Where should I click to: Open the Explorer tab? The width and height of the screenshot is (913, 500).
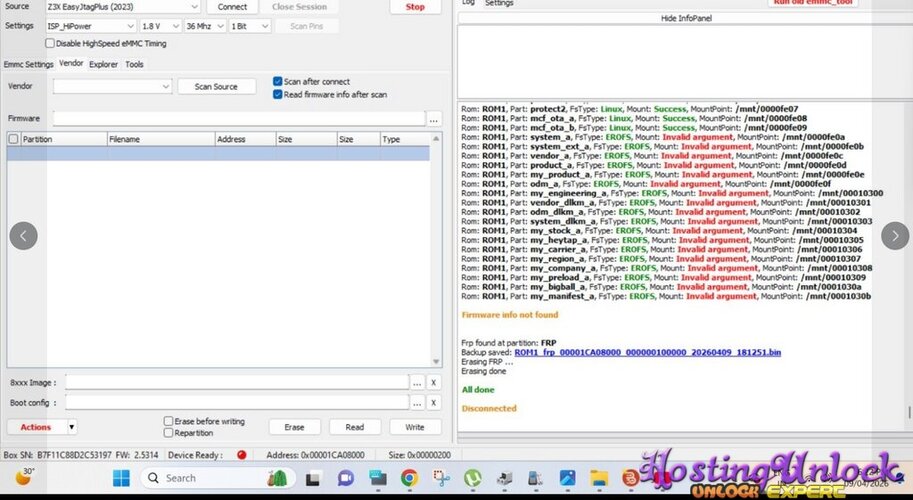(103, 64)
